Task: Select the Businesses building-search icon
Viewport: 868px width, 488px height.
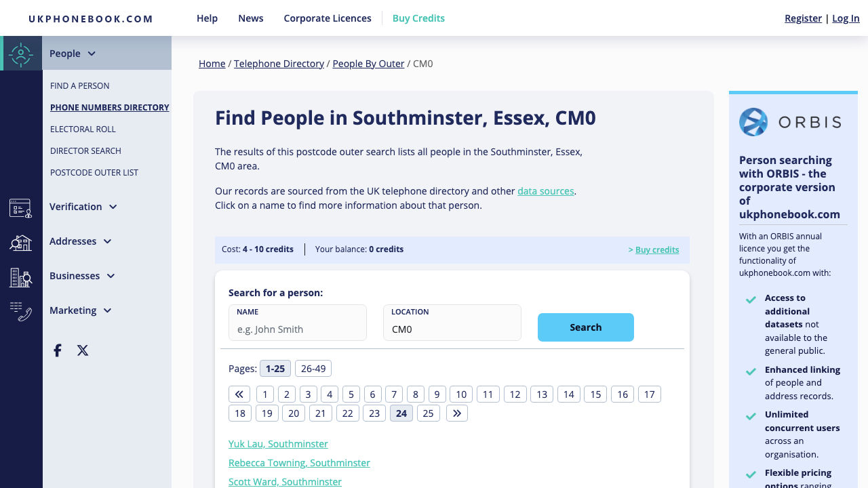Action: coord(20,277)
